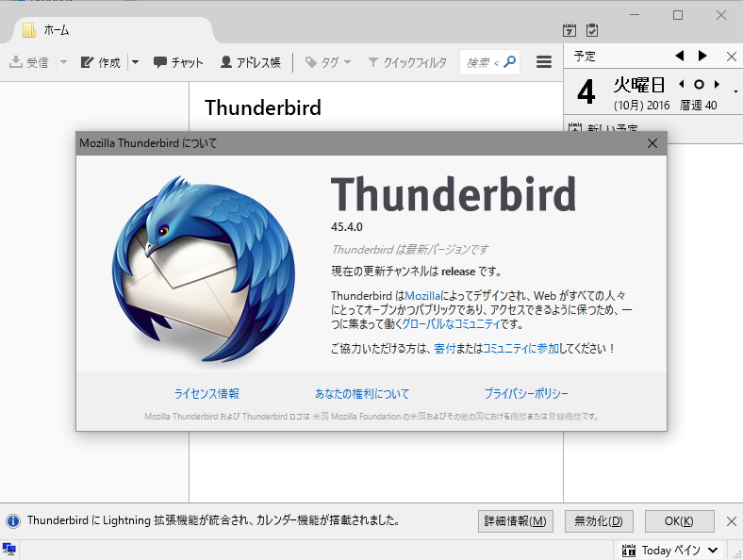This screenshot has height=560, width=743.
Task: Click version text 45.4.0
Action: click(346, 227)
